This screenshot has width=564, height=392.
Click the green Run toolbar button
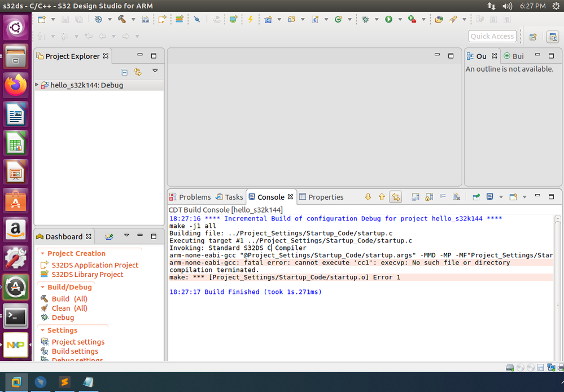(388, 19)
